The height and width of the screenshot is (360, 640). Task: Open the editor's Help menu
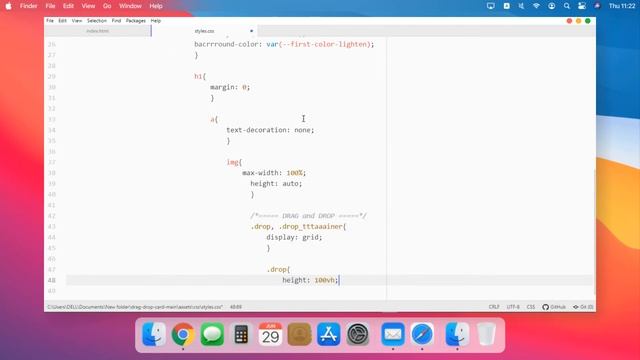(156, 21)
